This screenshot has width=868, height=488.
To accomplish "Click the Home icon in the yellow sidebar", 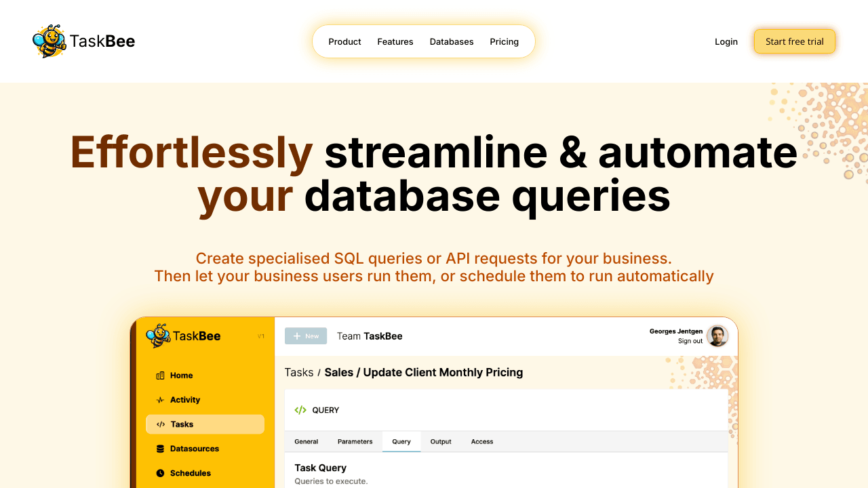I will click(160, 375).
